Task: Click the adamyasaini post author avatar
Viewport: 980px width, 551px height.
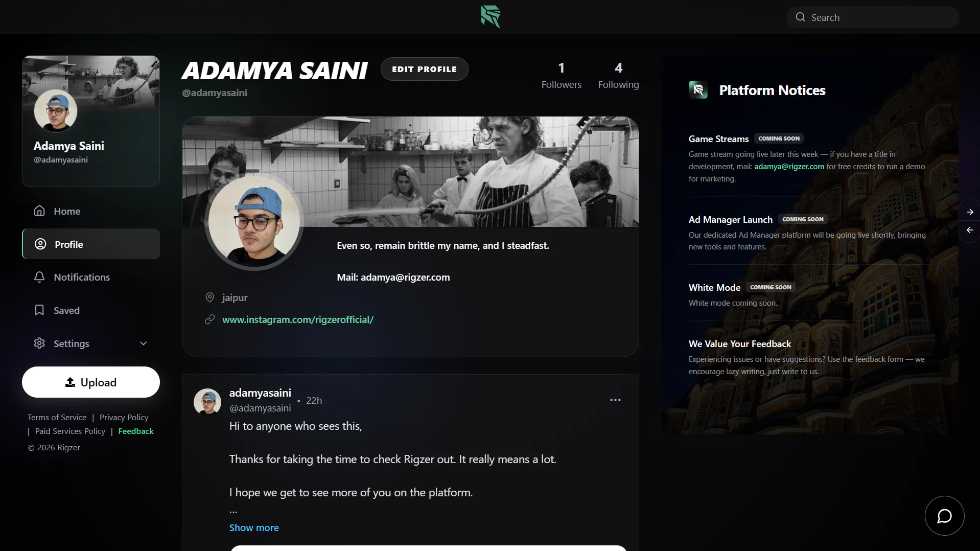Action: (x=207, y=401)
